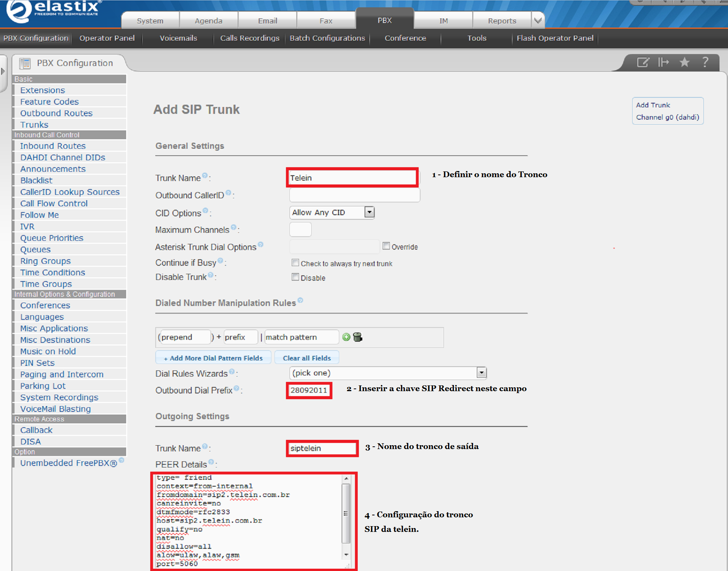Enable the Override checkbox
The height and width of the screenshot is (571, 728).
(x=386, y=246)
